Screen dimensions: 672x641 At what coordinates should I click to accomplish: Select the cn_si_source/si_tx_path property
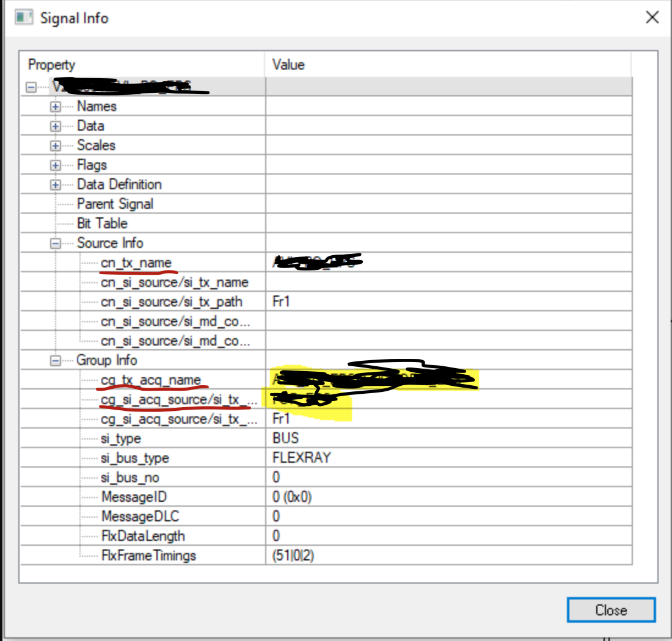point(172,302)
